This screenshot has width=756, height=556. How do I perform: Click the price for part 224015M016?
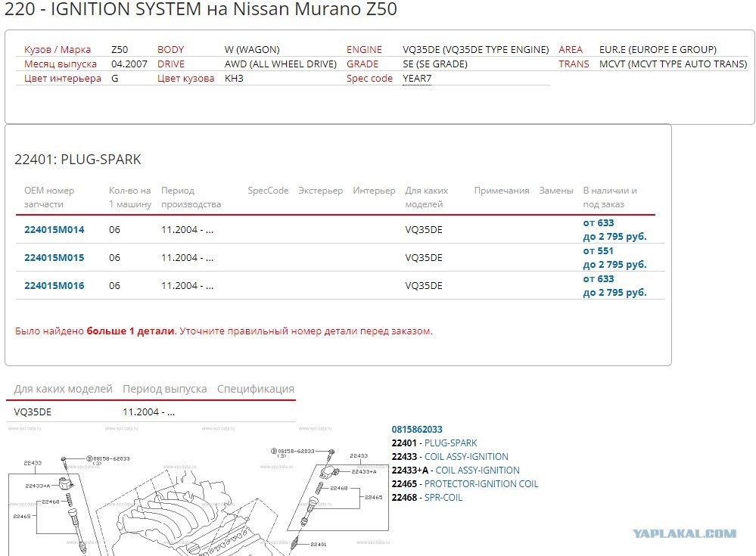click(x=614, y=286)
